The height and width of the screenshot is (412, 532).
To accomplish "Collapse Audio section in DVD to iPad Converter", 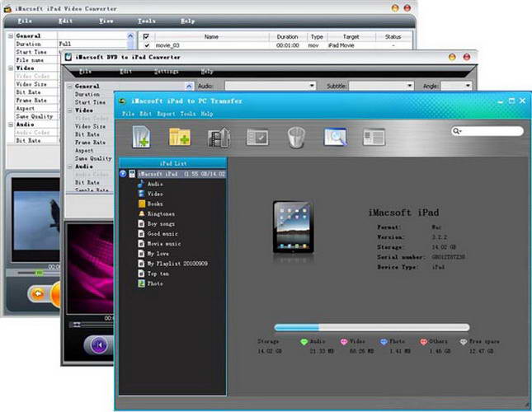I will tap(69, 166).
